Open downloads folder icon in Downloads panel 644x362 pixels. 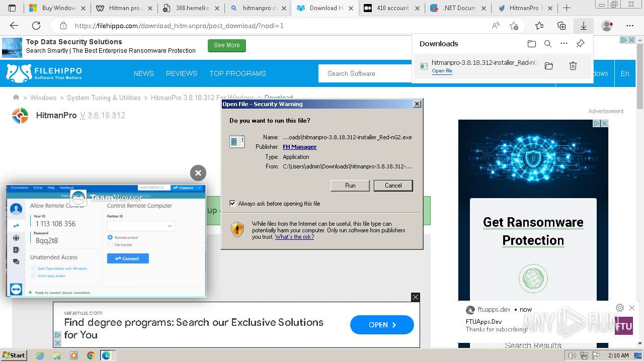point(532,44)
